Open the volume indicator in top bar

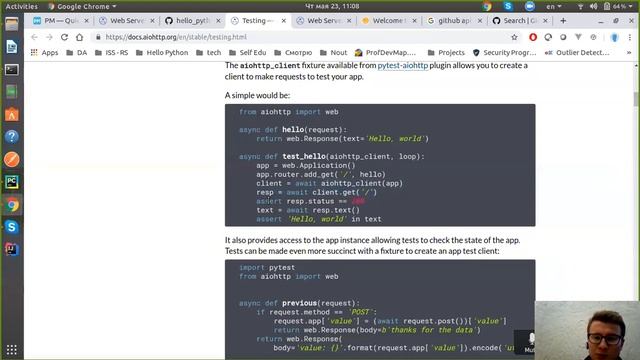tap(593, 6)
